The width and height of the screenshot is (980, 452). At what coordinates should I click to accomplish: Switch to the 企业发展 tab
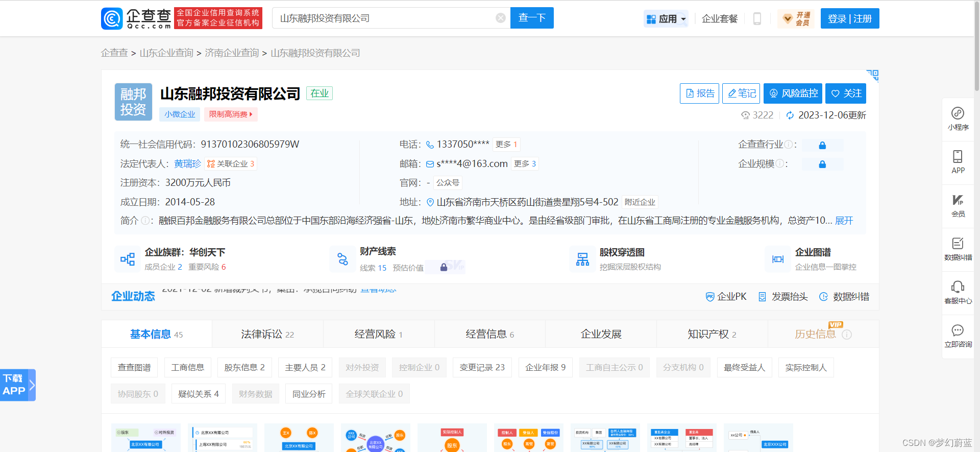601,334
